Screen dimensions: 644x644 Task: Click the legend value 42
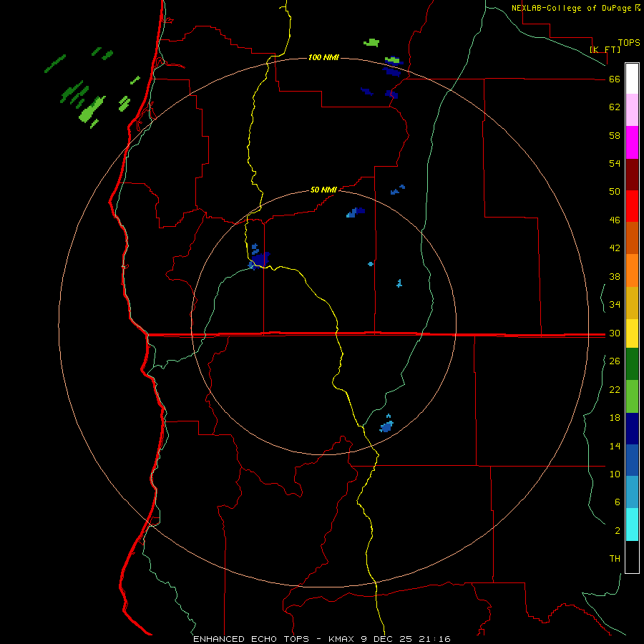click(x=615, y=248)
